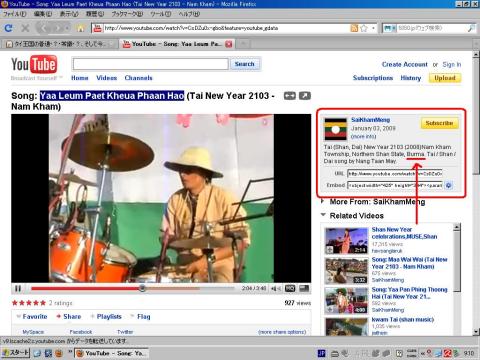Switch to the first browser tab
The image size is (480, 360).
click(x=60, y=44)
